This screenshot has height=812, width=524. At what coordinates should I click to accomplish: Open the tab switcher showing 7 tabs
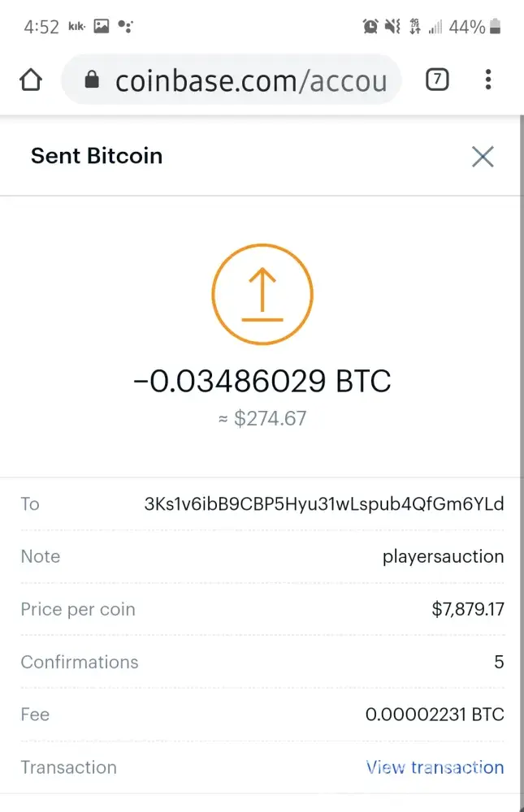437,80
